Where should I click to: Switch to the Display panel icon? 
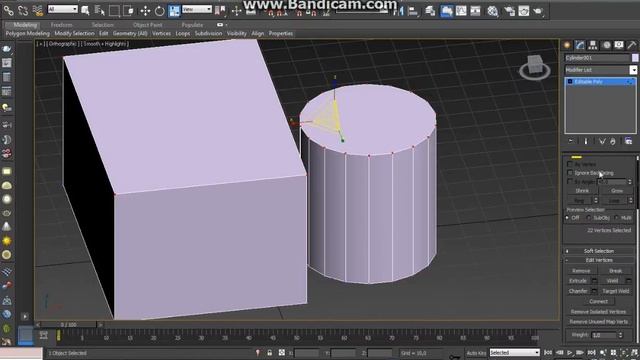[619, 45]
